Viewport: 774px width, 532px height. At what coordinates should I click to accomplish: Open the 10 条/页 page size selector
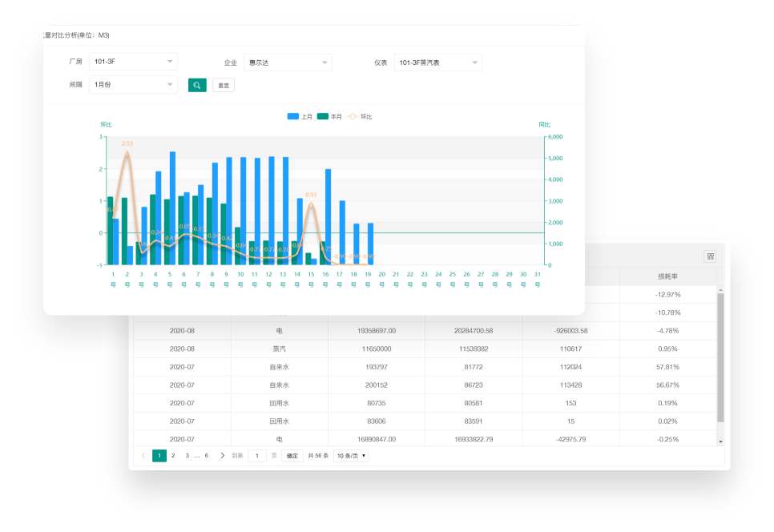pyautogui.click(x=351, y=456)
